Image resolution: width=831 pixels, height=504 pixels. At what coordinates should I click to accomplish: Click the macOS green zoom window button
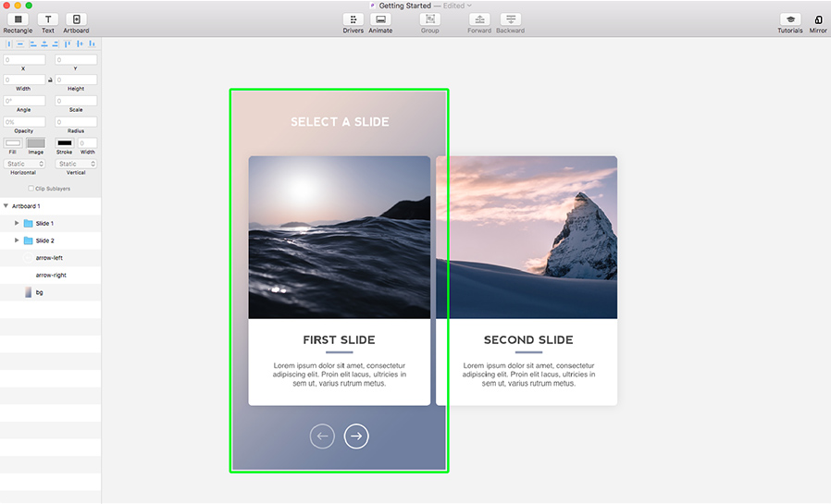tap(29, 6)
